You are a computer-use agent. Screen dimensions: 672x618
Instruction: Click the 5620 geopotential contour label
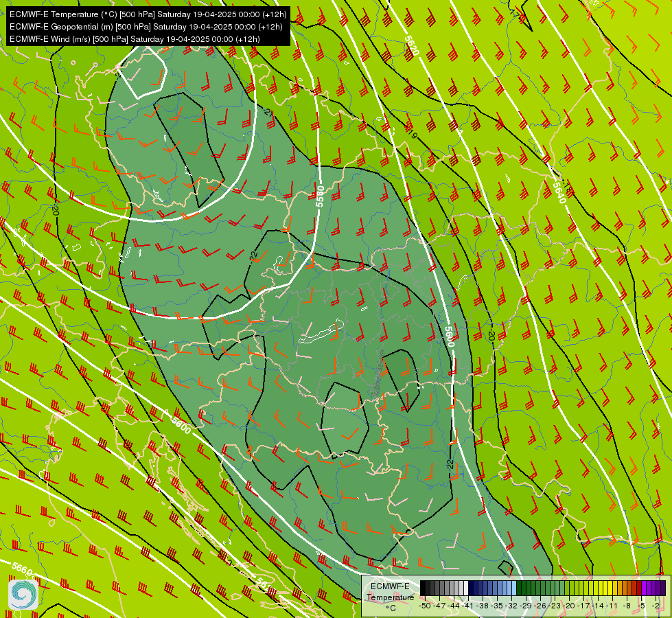[411, 46]
